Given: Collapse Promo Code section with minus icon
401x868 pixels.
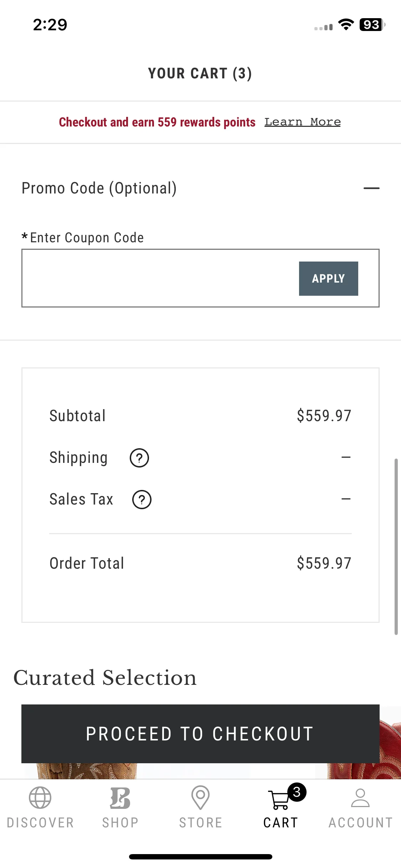Looking at the screenshot, I should click(371, 188).
